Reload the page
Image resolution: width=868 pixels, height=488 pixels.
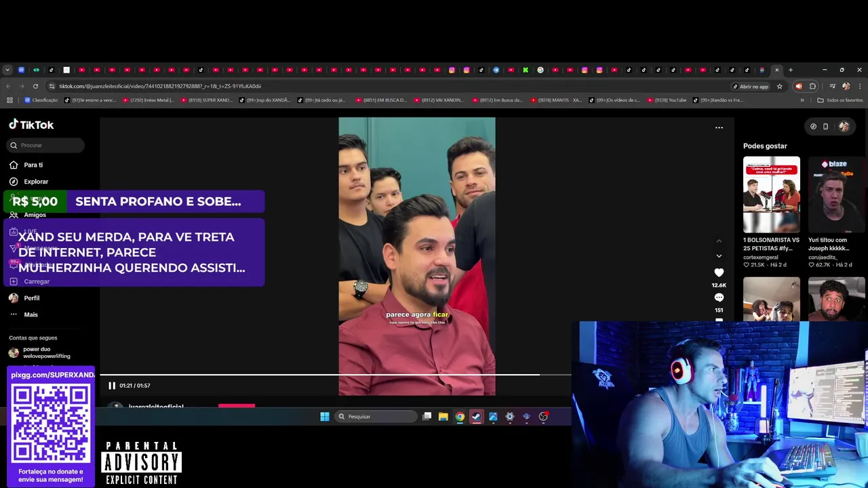[35, 86]
